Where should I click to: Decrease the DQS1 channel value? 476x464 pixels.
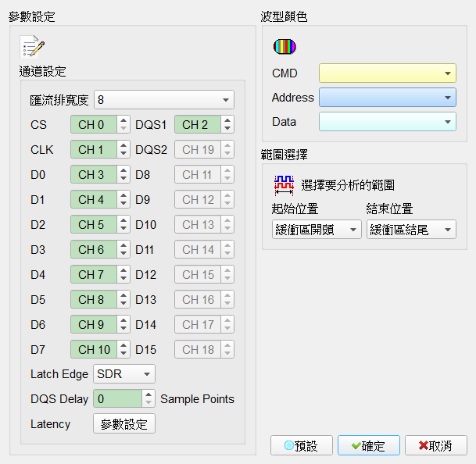tap(227, 129)
